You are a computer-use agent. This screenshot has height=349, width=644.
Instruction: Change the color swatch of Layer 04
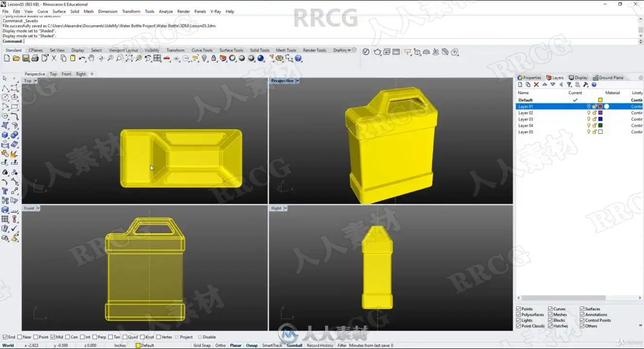600,126
